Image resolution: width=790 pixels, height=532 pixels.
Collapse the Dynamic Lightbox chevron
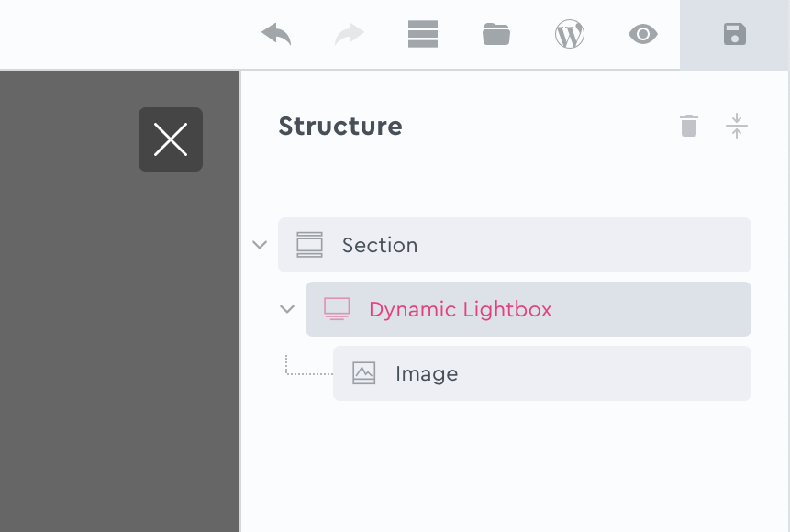click(287, 309)
